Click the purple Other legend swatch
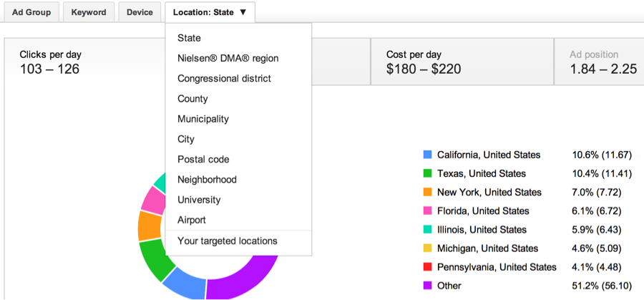The width and height of the screenshot is (644, 300). (x=428, y=285)
